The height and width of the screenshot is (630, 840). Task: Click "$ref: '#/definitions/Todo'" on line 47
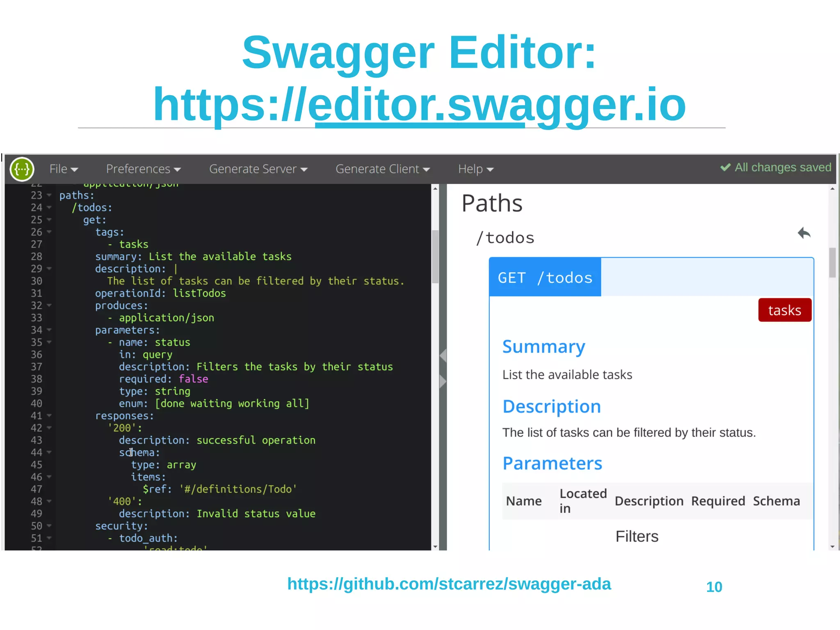pyautogui.click(x=219, y=489)
